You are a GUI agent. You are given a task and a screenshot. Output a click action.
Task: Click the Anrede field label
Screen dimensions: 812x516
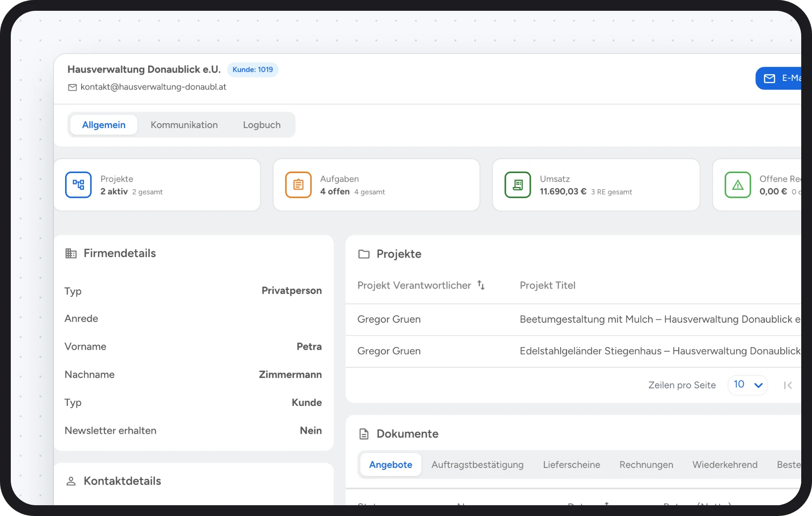coord(81,319)
